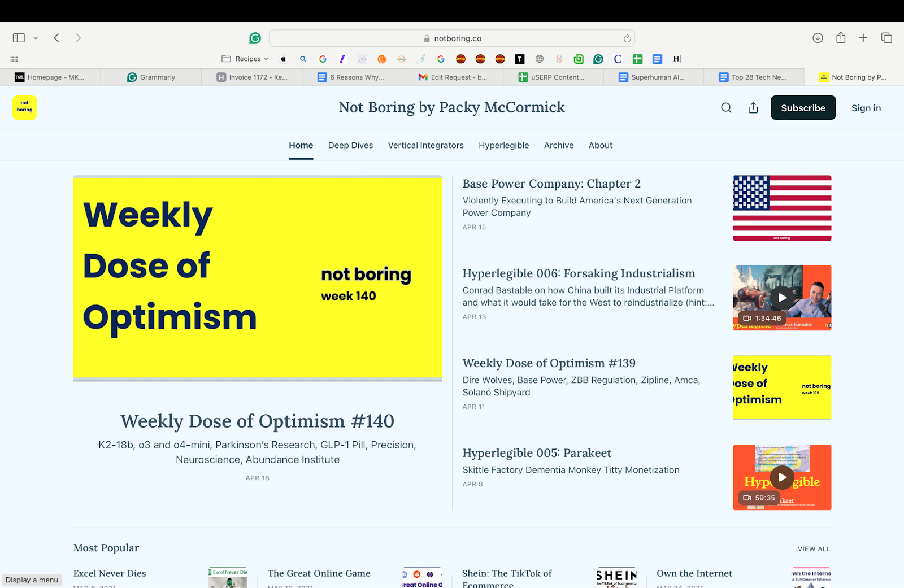This screenshot has width=904, height=588.
Task: Play the 1:34:46 Hyperlegible 006 video
Action: coord(782,298)
